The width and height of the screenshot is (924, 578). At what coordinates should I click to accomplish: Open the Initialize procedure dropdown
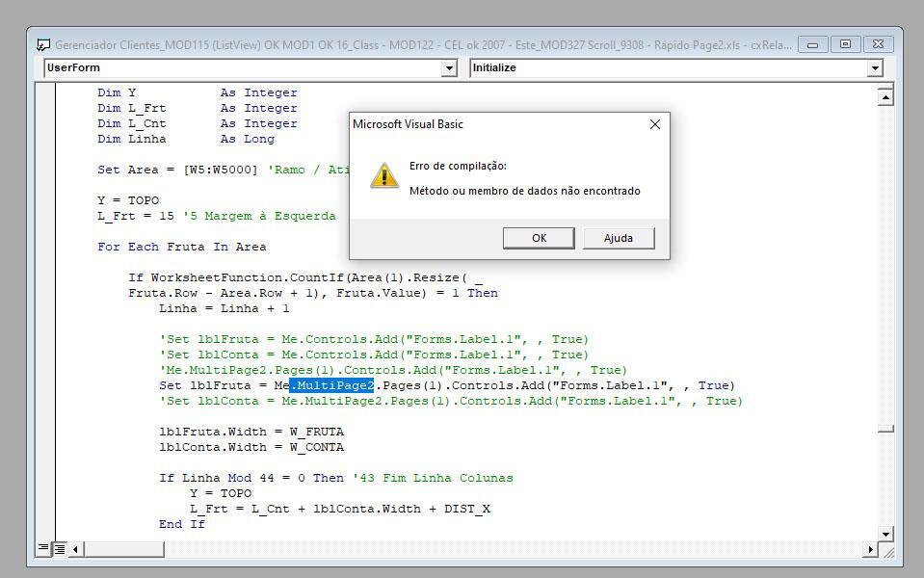pyautogui.click(x=875, y=68)
